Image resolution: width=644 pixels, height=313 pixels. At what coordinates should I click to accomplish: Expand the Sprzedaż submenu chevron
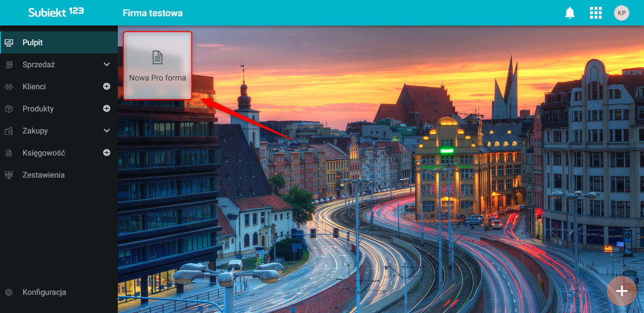coord(107,65)
